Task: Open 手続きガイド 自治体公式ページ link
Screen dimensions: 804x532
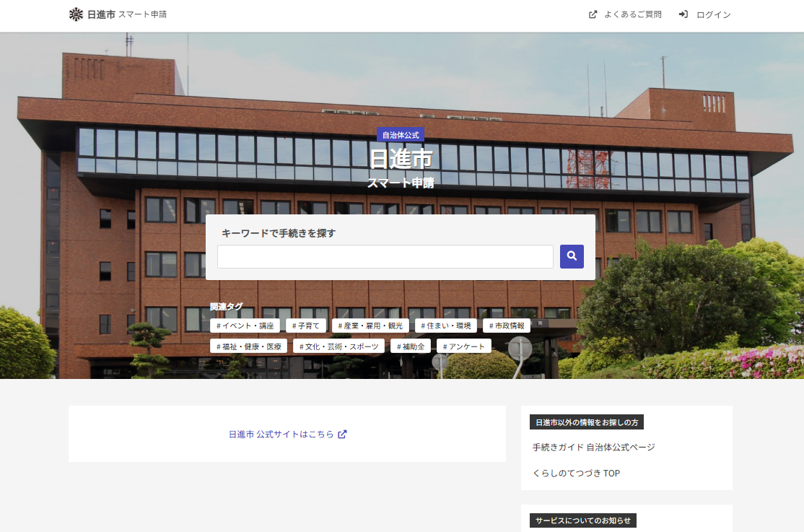Action: tap(594, 448)
